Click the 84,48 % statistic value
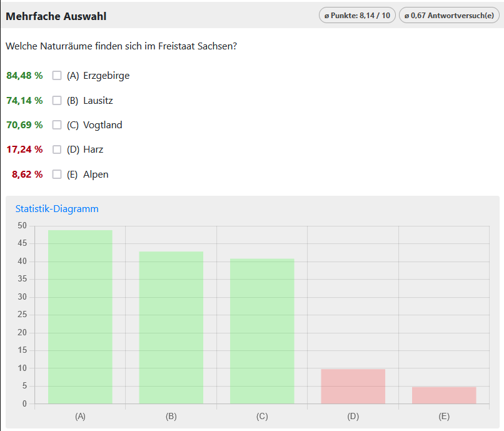 [24, 76]
